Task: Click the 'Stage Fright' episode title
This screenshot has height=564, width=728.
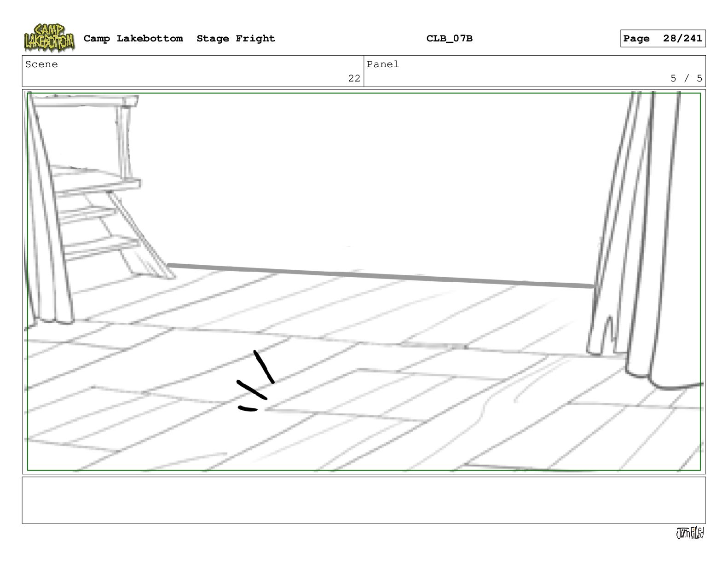Action: (236, 39)
